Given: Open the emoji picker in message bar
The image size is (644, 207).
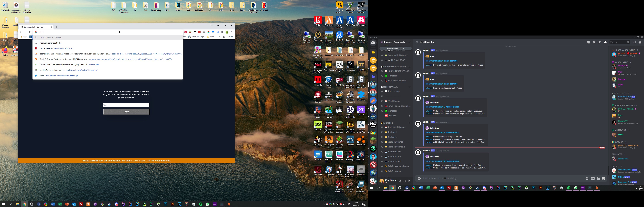Looking at the screenshot, I should point(604,179).
